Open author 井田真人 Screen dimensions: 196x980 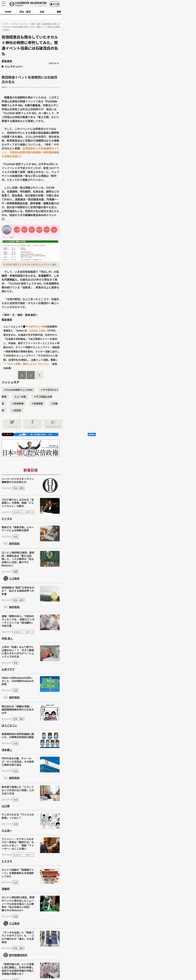(x=7, y=638)
